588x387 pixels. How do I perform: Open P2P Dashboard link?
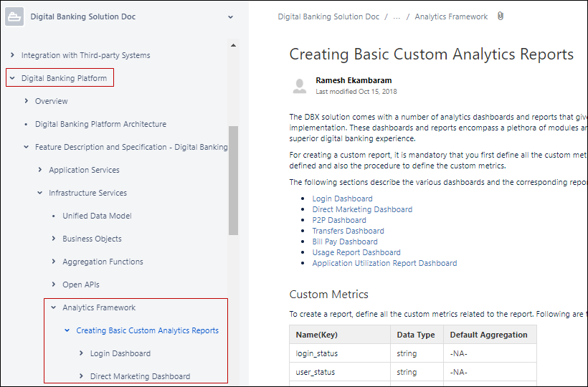(339, 220)
